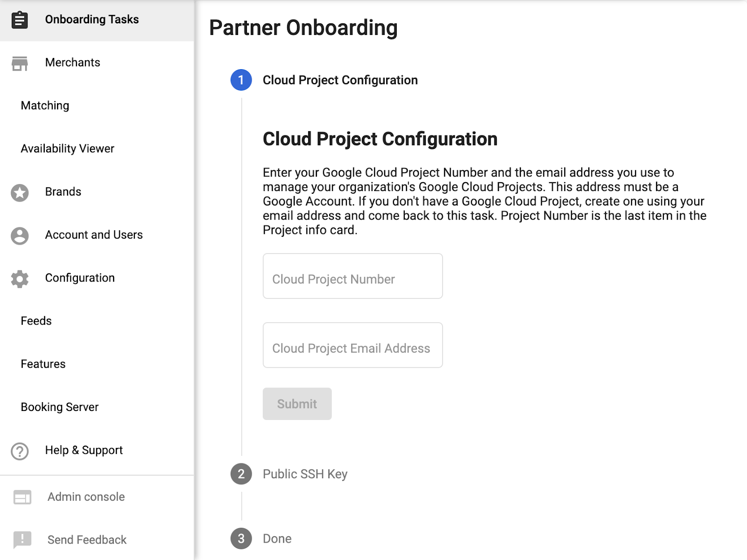
Task: Click the Account and Users person icon
Action: [20, 235]
